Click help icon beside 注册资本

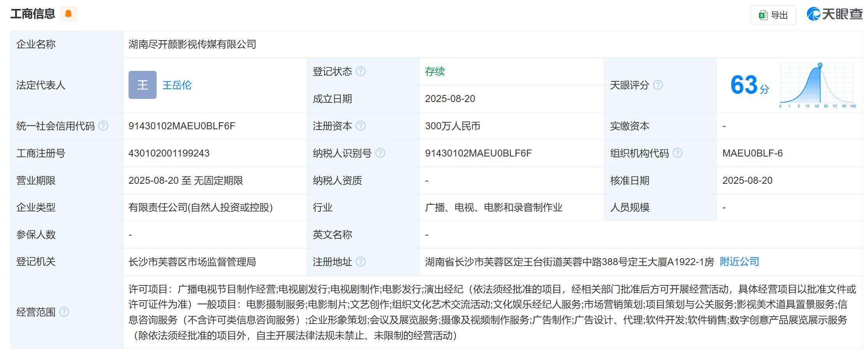click(361, 126)
